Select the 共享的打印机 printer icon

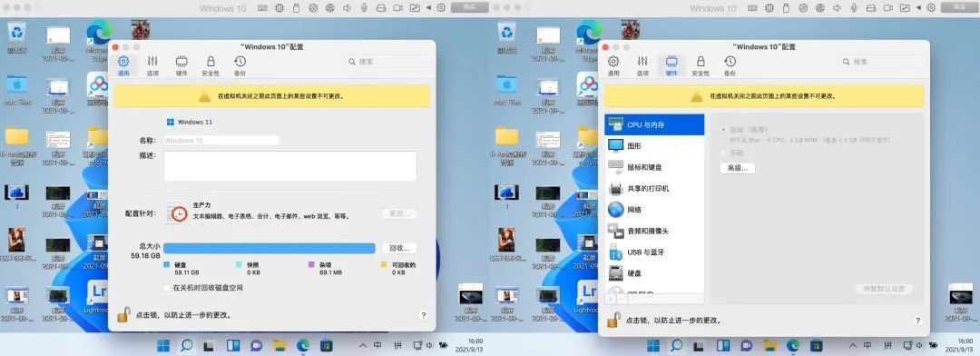pos(615,188)
